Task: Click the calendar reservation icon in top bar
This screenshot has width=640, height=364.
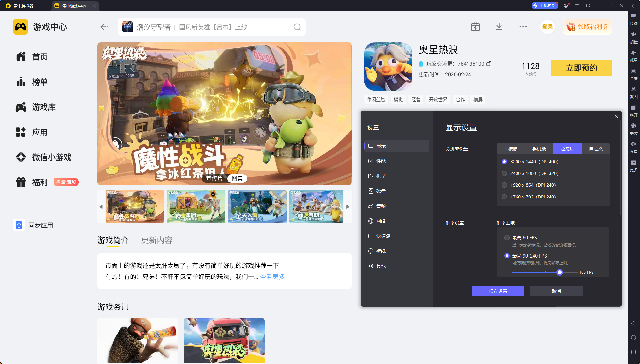Action: tap(475, 27)
